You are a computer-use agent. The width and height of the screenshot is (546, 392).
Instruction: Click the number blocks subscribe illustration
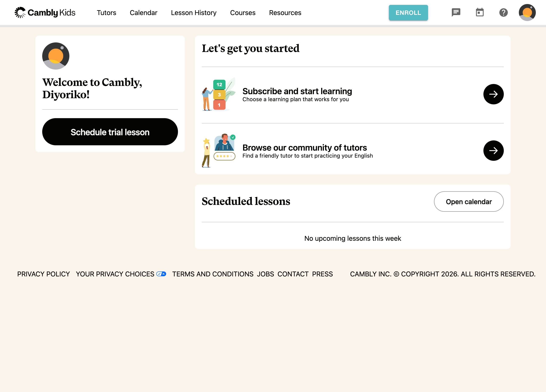(x=219, y=94)
